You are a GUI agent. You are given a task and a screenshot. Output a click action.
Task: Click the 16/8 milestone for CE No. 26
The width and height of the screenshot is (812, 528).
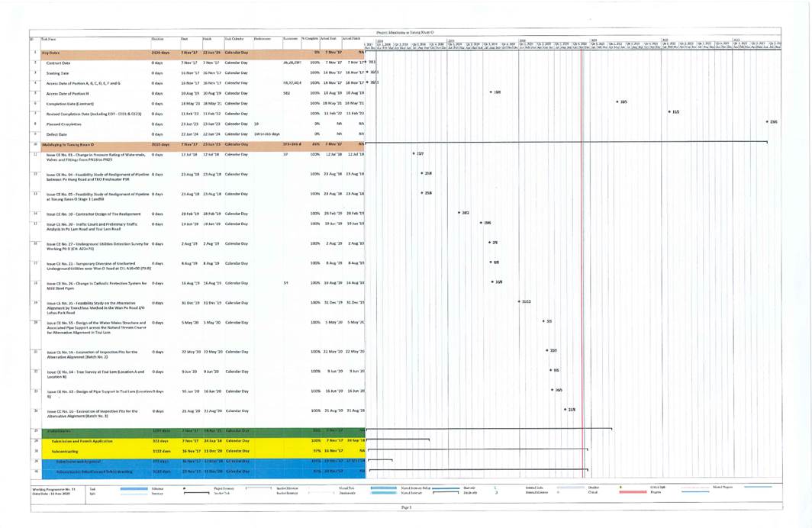[x=492, y=282]
